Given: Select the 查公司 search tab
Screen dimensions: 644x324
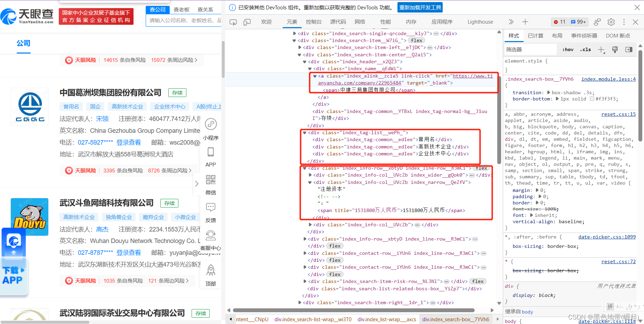Looking at the screenshot, I should (158, 9).
